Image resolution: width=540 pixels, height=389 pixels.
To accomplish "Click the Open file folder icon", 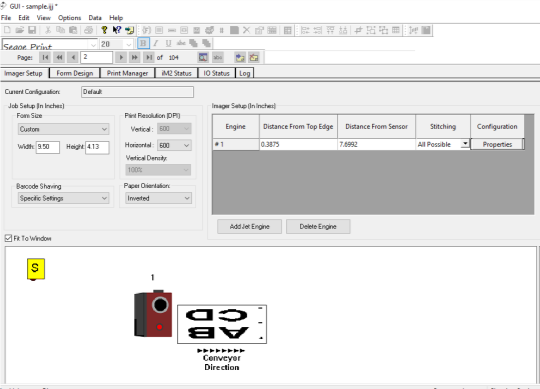I will pyautogui.click(x=20, y=30).
